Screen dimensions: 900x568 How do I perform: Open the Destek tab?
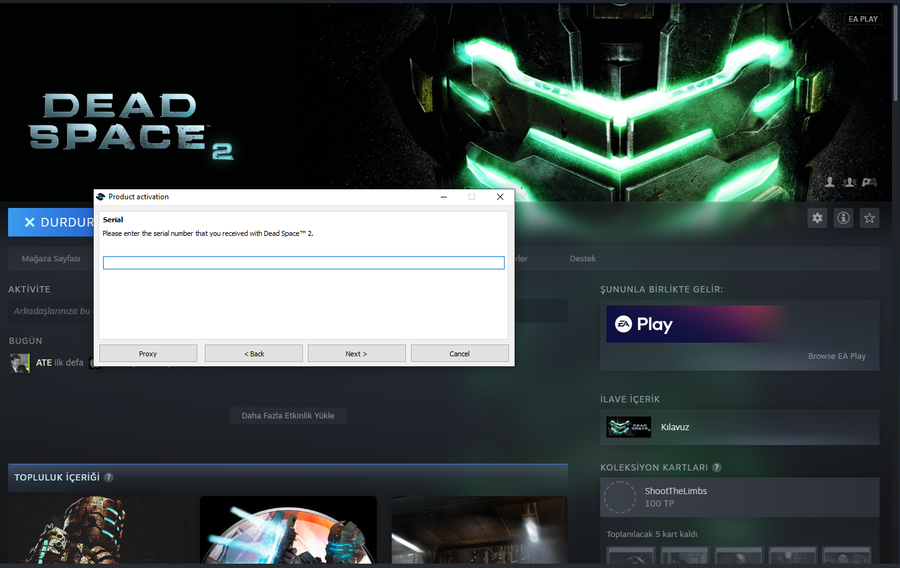pos(583,259)
